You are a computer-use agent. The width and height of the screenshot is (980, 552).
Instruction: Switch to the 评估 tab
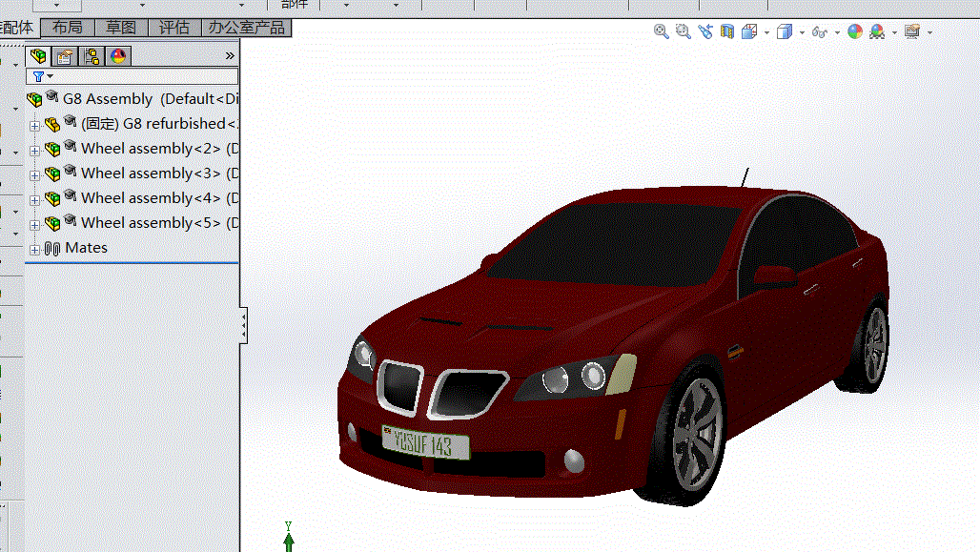(x=174, y=28)
